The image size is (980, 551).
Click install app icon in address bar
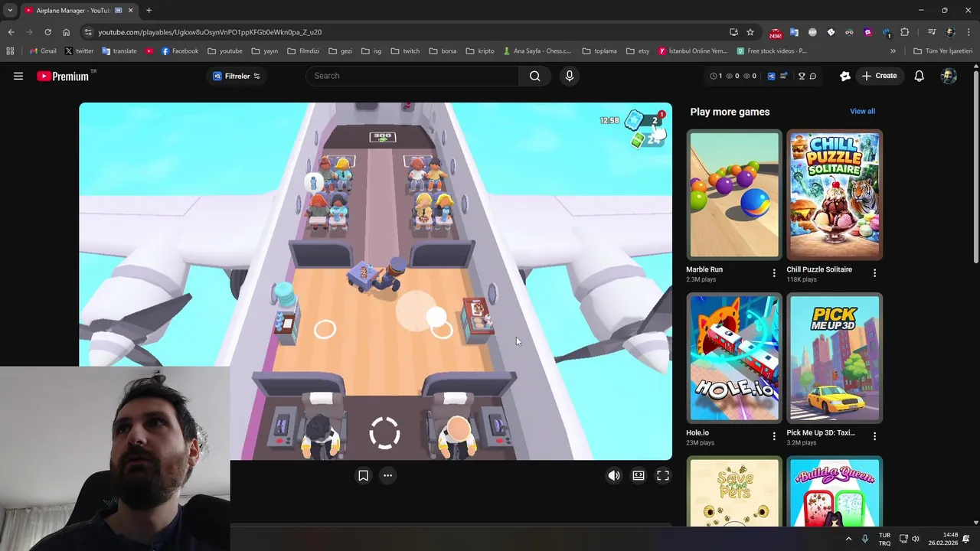[x=733, y=32]
